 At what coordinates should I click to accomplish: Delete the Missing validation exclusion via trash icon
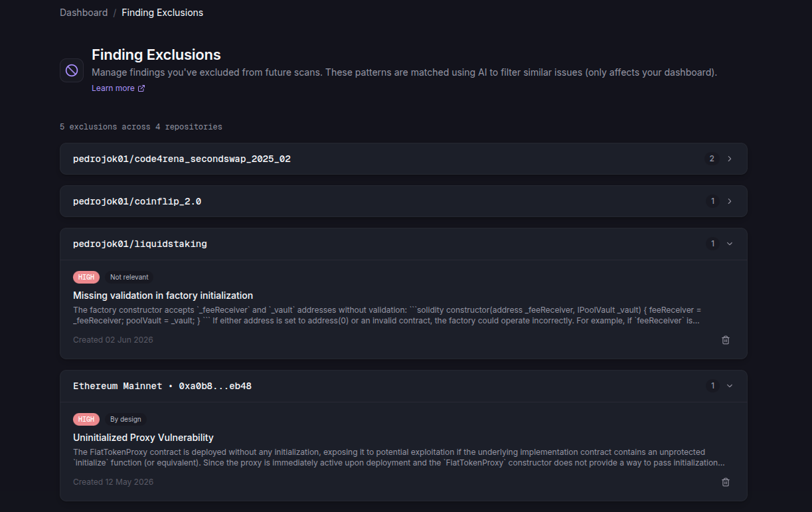pos(726,340)
